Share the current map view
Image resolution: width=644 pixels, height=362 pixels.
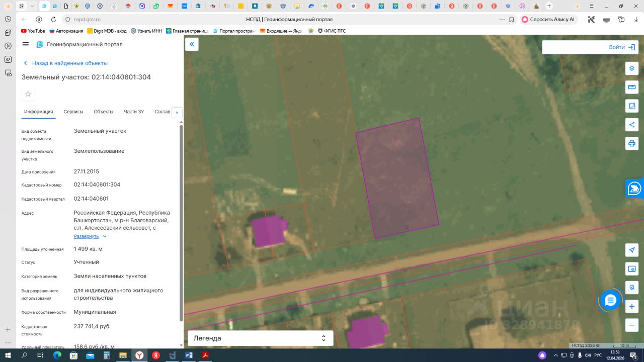[632, 125]
